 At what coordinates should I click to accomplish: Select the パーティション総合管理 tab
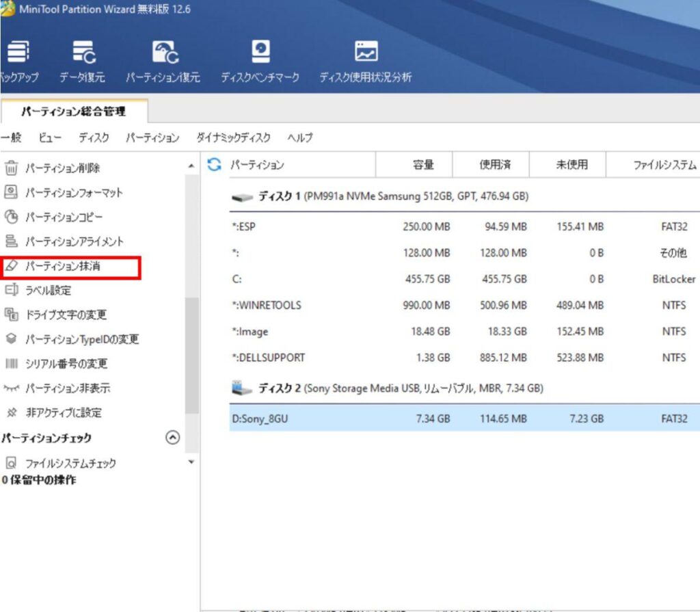[74, 111]
